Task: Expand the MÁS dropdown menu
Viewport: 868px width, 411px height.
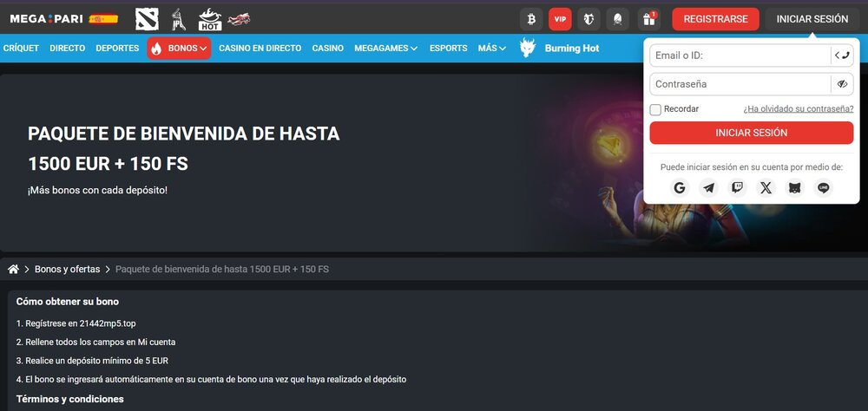Action: point(492,49)
